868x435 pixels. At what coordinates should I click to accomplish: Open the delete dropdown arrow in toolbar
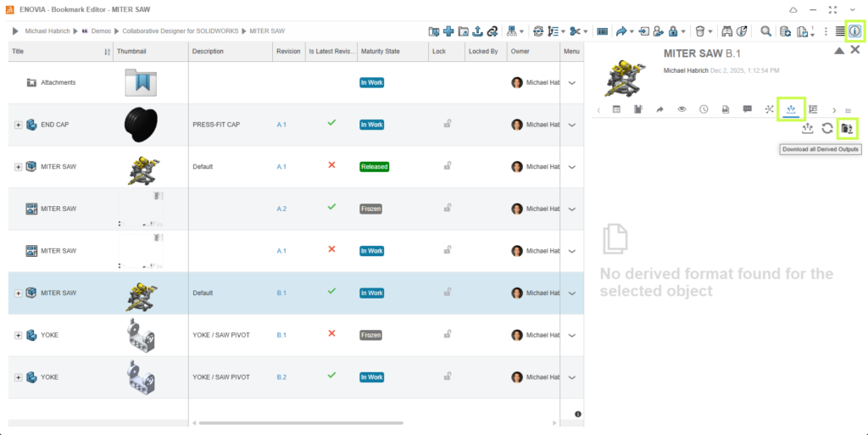click(711, 32)
